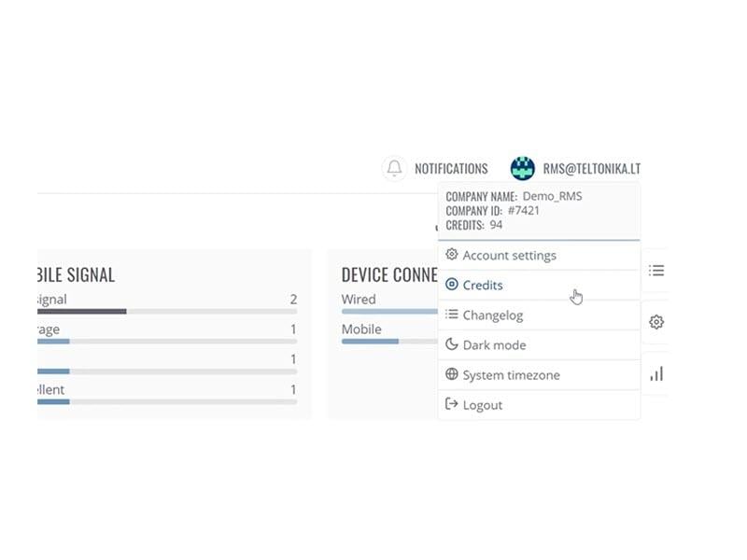This screenshot has height=560, width=747.
Task: Click the user avatar icon
Action: (522, 168)
